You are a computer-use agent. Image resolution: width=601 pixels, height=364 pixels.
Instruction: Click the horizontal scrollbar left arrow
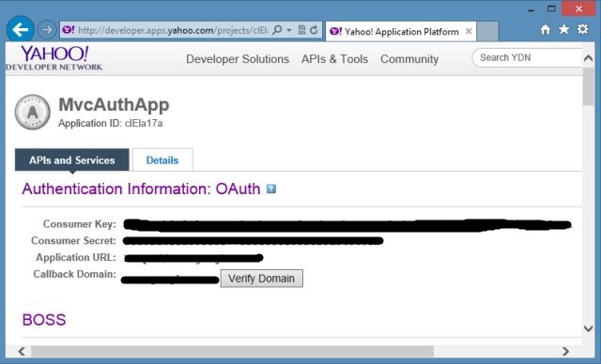coord(22,351)
